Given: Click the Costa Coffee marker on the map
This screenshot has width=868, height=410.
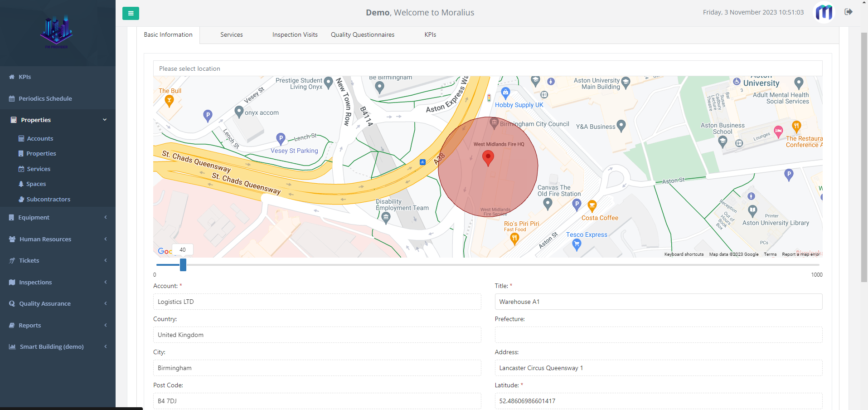Looking at the screenshot, I should point(592,206).
